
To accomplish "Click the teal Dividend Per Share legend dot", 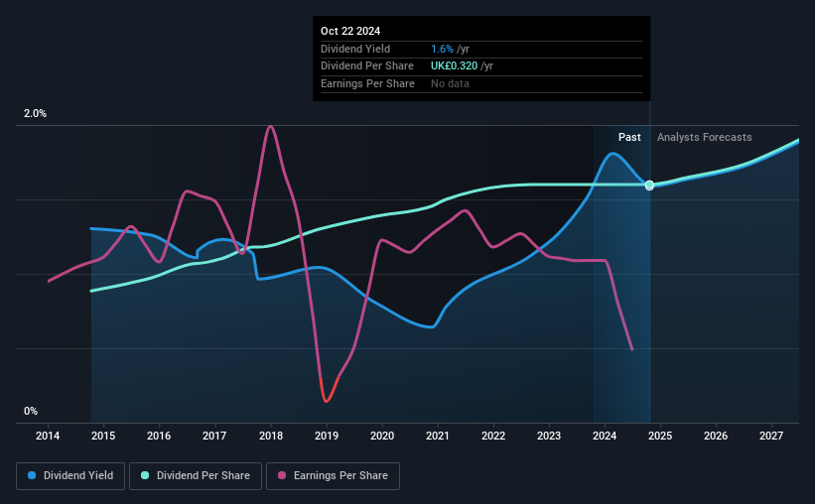I will 145,475.
